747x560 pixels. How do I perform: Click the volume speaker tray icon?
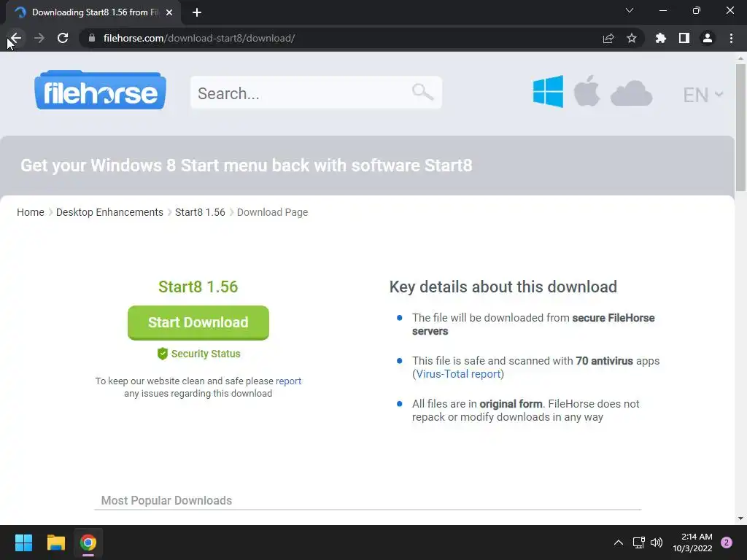pos(657,542)
